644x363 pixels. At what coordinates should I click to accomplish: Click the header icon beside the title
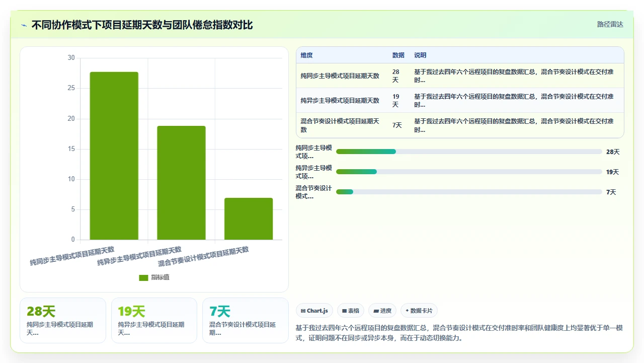[x=24, y=25]
